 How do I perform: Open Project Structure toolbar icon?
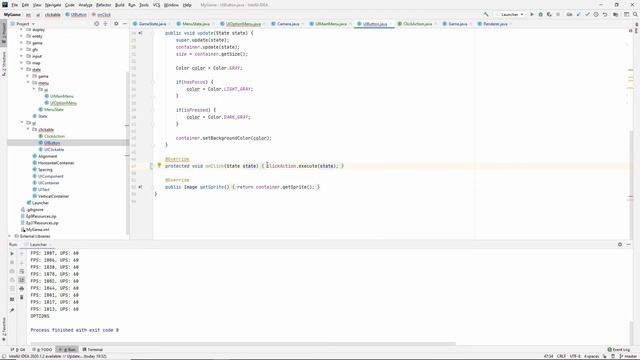(x=616, y=14)
